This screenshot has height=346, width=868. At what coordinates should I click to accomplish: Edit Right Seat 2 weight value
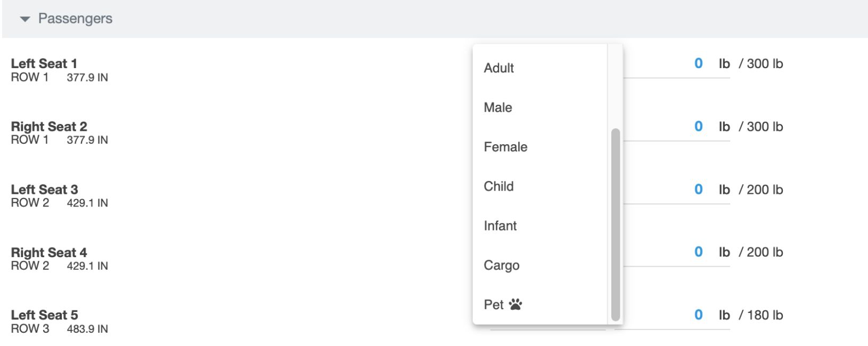[x=698, y=126]
